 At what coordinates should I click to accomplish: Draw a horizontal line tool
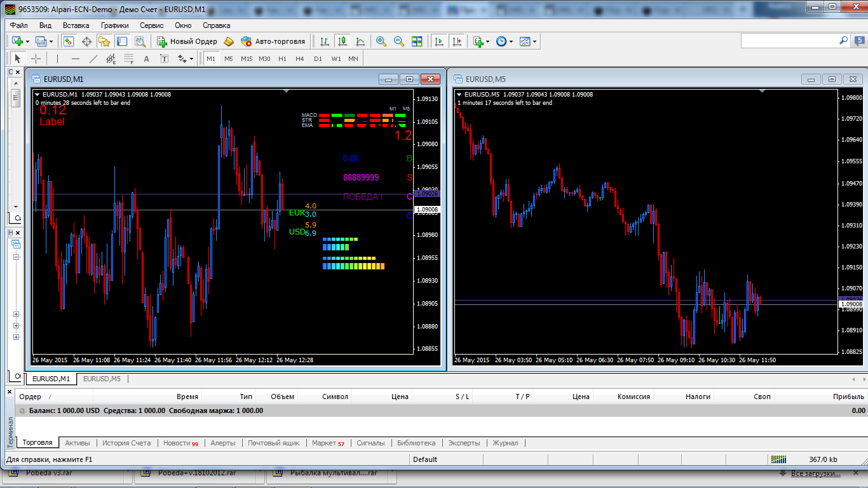[x=76, y=58]
